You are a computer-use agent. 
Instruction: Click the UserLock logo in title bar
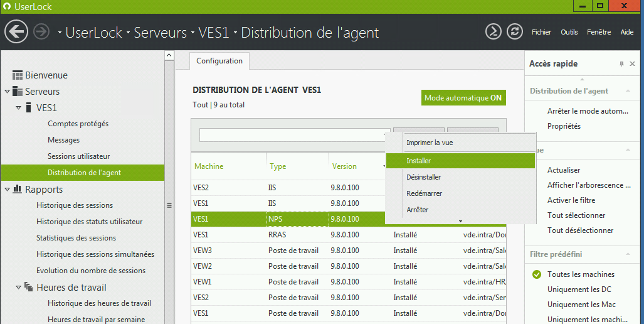pyautogui.click(x=6, y=6)
